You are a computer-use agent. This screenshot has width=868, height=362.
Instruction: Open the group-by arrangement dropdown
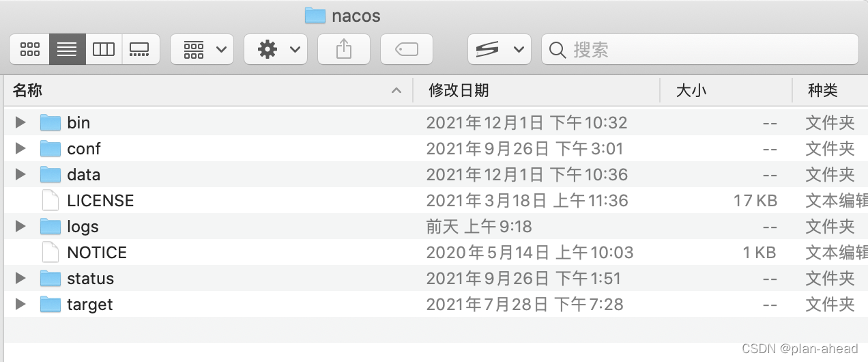(x=202, y=49)
